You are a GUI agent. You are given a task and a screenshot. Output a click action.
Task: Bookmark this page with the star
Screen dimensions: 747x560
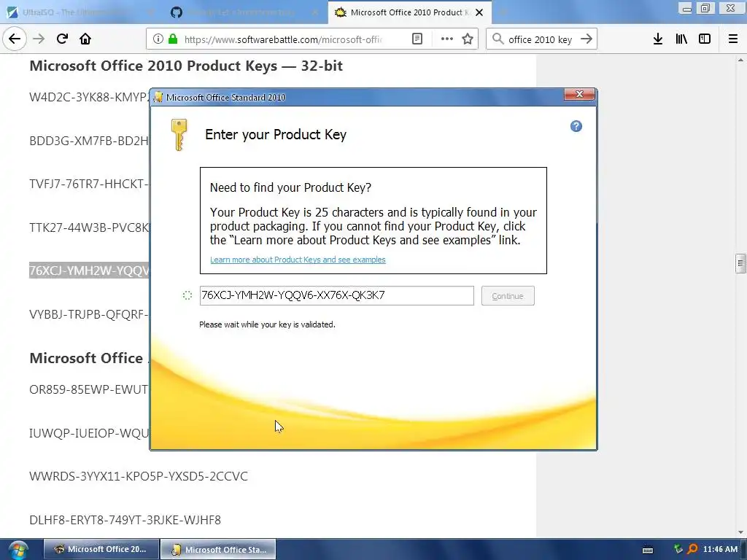point(468,39)
